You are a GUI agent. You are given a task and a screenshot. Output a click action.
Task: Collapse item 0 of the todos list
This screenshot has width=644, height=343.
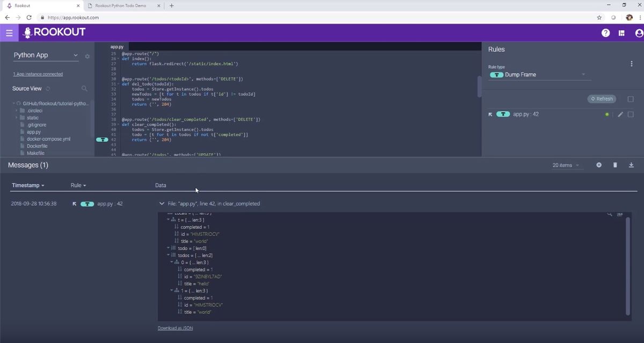(172, 262)
